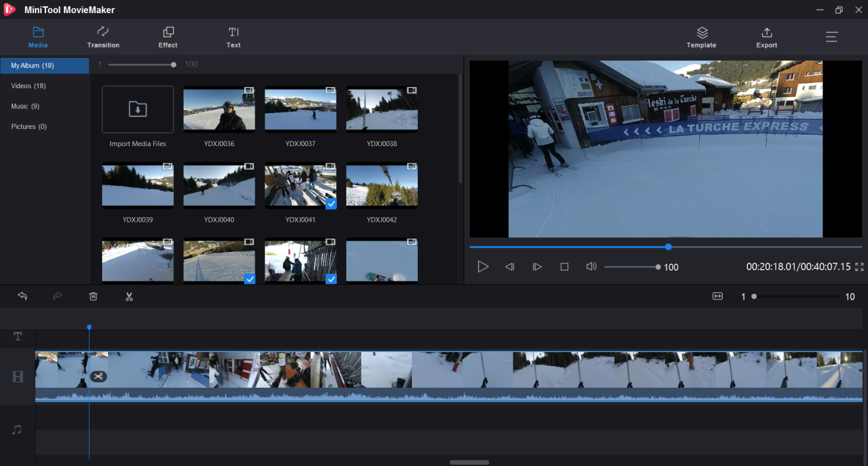Click the Play button in preview
Image resolution: width=868 pixels, height=466 pixels.
[483, 267]
